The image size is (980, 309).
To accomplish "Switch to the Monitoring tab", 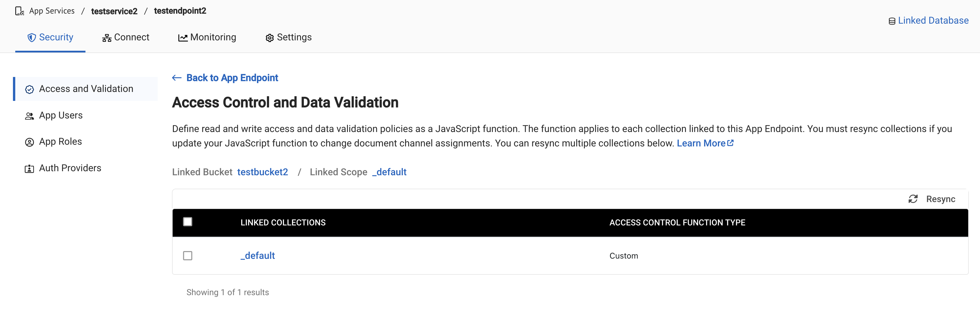I will pyautogui.click(x=213, y=37).
